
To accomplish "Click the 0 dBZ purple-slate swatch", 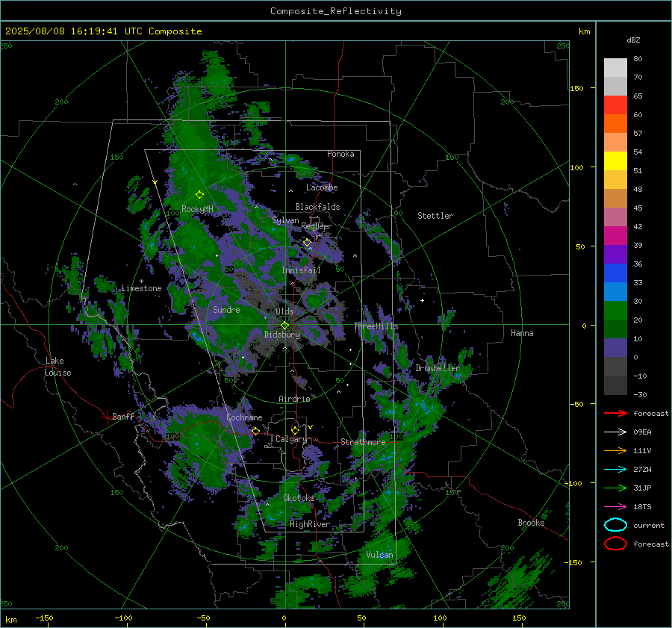I will pyautogui.click(x=615, y=348).
